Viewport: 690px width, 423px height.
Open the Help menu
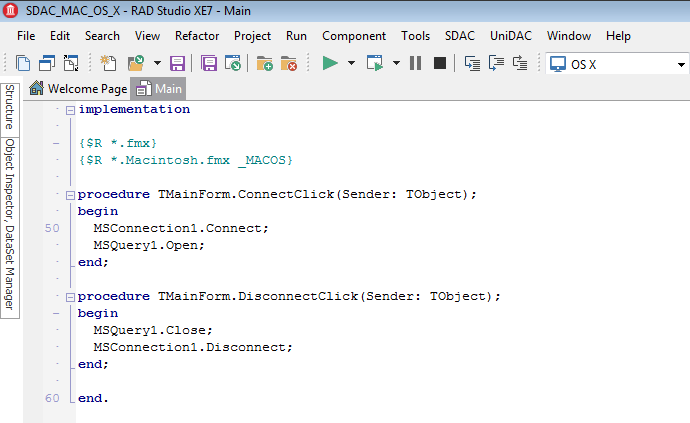click(x=618, y=36)
